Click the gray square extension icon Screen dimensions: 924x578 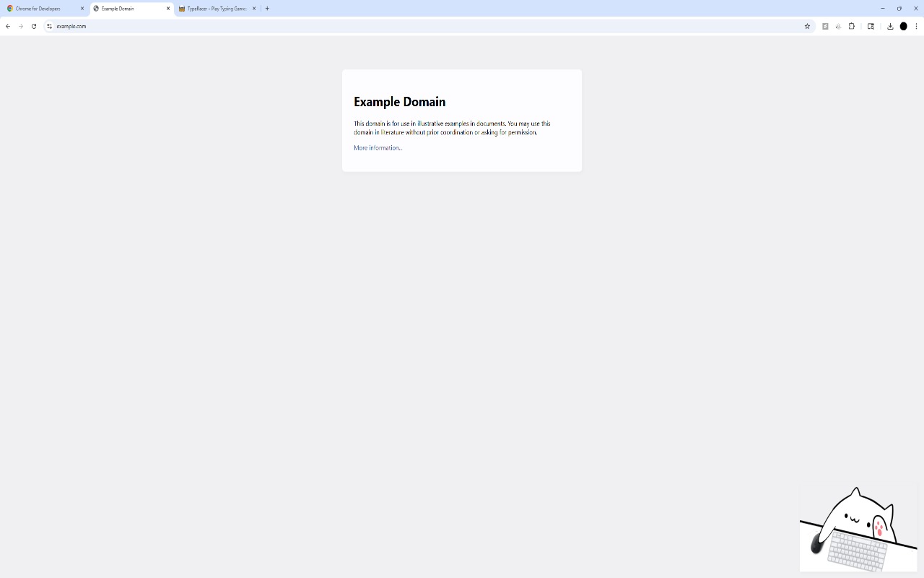click(x=825, y=26)
